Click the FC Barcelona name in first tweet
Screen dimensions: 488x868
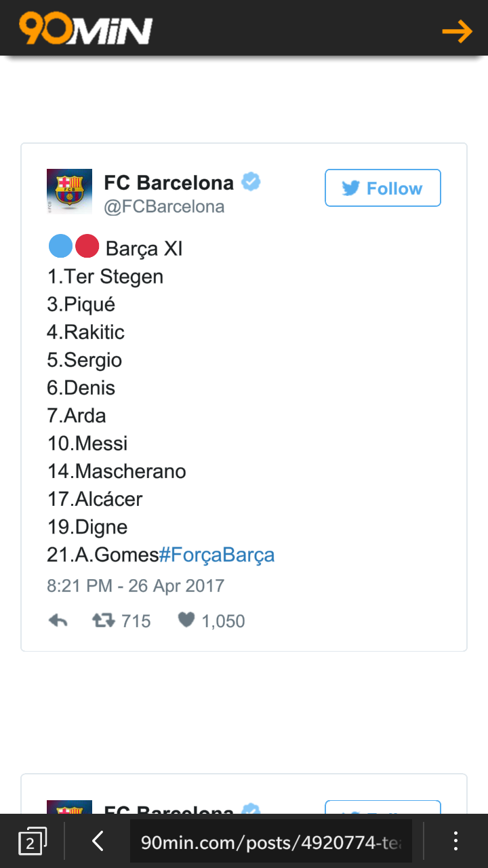pyautogui.click(x=169, y=182)
